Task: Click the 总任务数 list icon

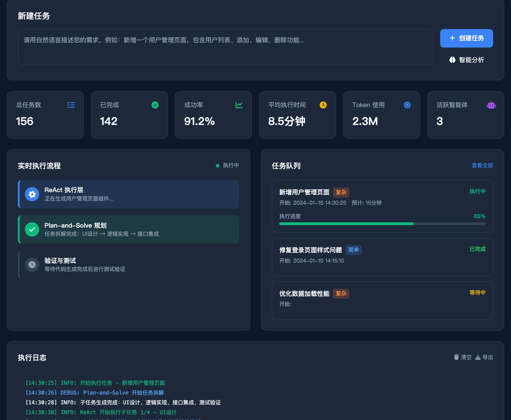Action: pyautogui.click(x=71, y=105)
